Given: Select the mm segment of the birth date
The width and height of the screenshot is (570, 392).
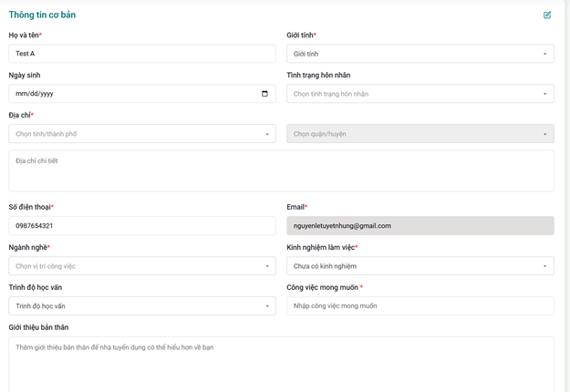Looking at the screenshot, I should pos(21,94).
